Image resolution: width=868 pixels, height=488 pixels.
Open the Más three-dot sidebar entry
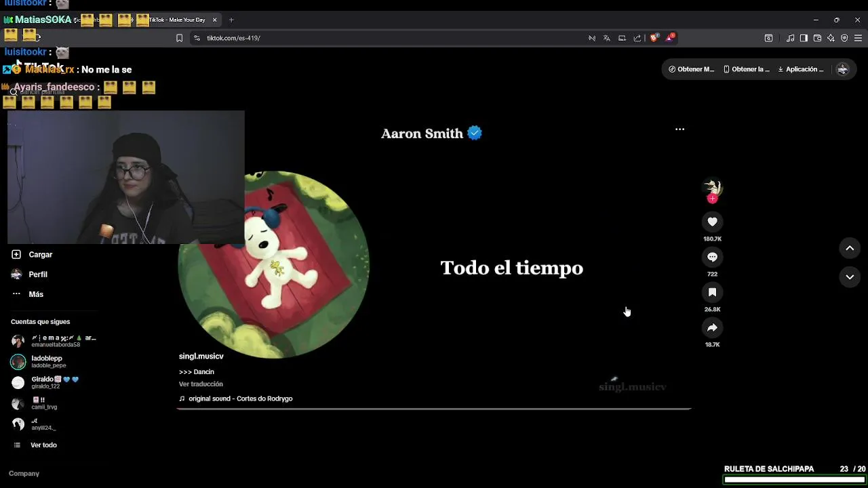[x=16, y=294]
